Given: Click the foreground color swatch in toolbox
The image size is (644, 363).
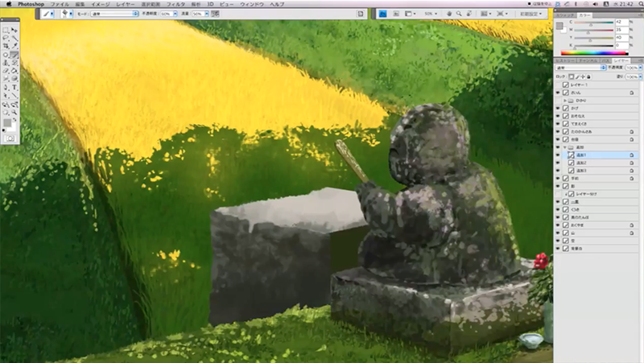Looking at the screenshot, I should click(x=7, y=122).
